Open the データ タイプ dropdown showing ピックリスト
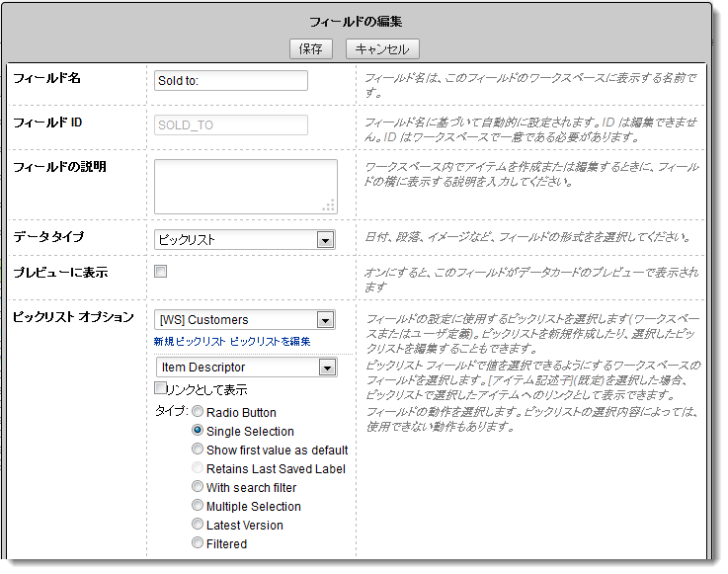Viewport: 728px width, 574px height. (x=245, y=240)
